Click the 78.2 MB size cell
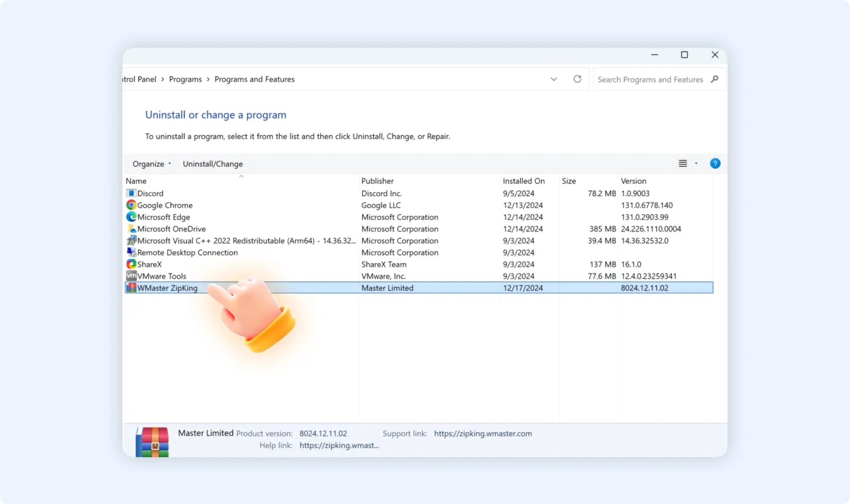This screenshot has width=850, height=504. (x=602, y=193)
